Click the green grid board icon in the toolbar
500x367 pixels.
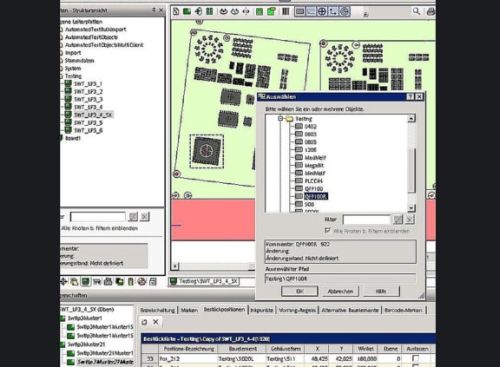[259, 12]
